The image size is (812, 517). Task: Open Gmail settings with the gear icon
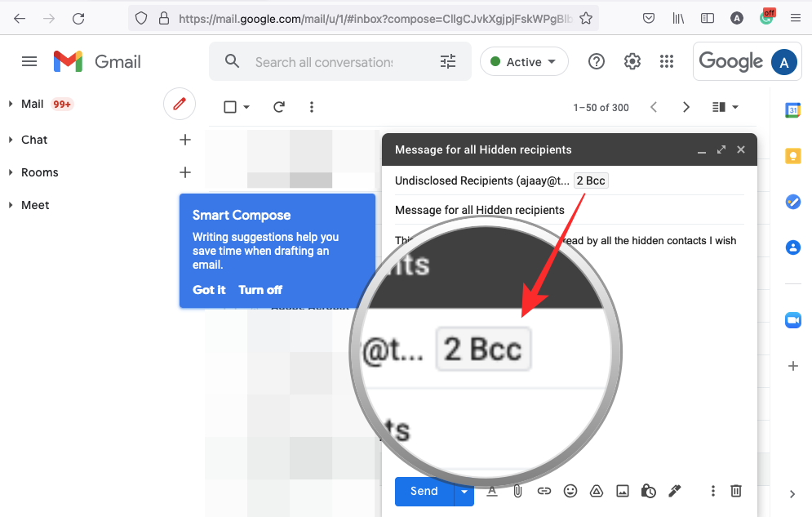(x=632, y=61)
